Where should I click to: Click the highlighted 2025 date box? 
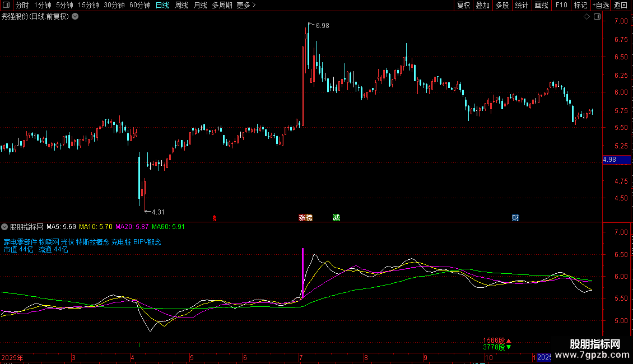point(544,357)
